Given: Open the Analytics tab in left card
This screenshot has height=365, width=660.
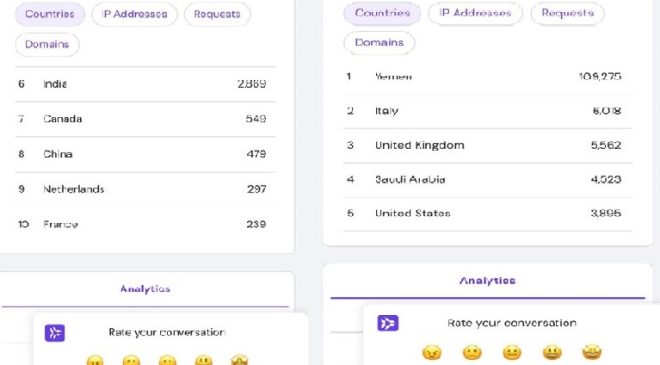Looking at the screenshot, I should pos(145,289).
